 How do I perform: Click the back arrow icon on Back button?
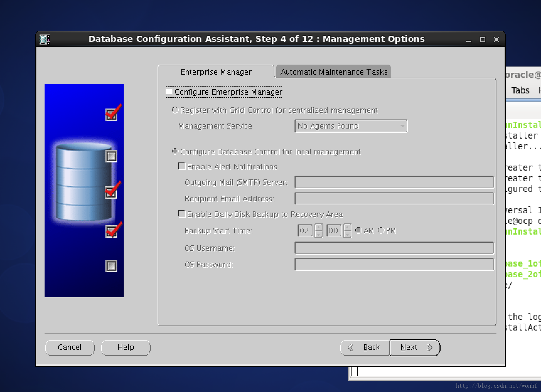[351, 347]
